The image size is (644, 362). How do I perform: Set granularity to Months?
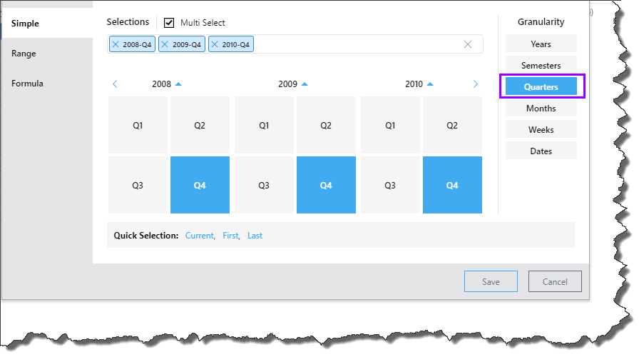click(541, 109)
